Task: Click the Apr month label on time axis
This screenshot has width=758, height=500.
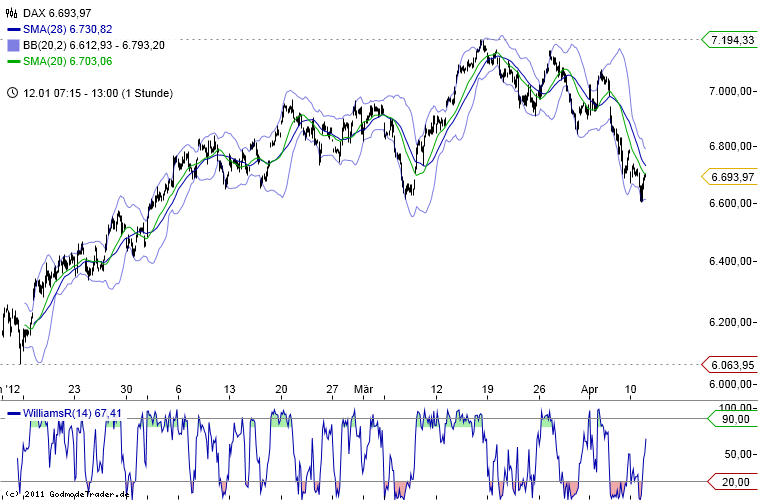Action: point(590,389)
